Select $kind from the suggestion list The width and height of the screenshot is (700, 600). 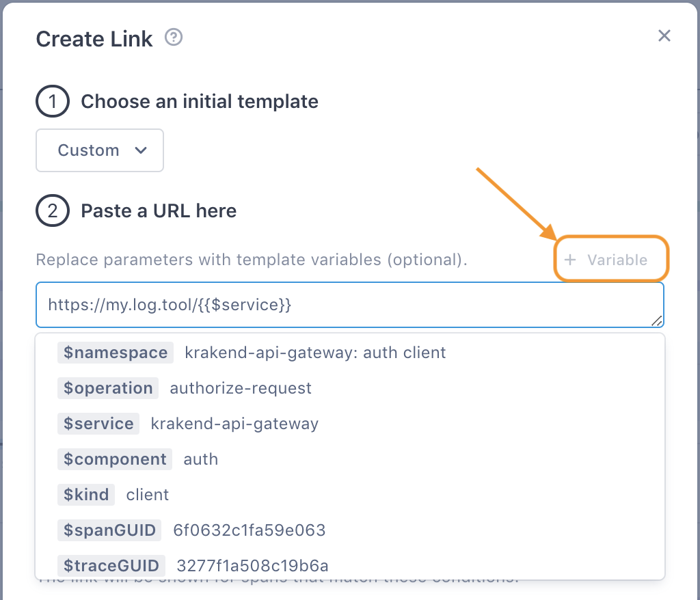[x=85, y=495]
